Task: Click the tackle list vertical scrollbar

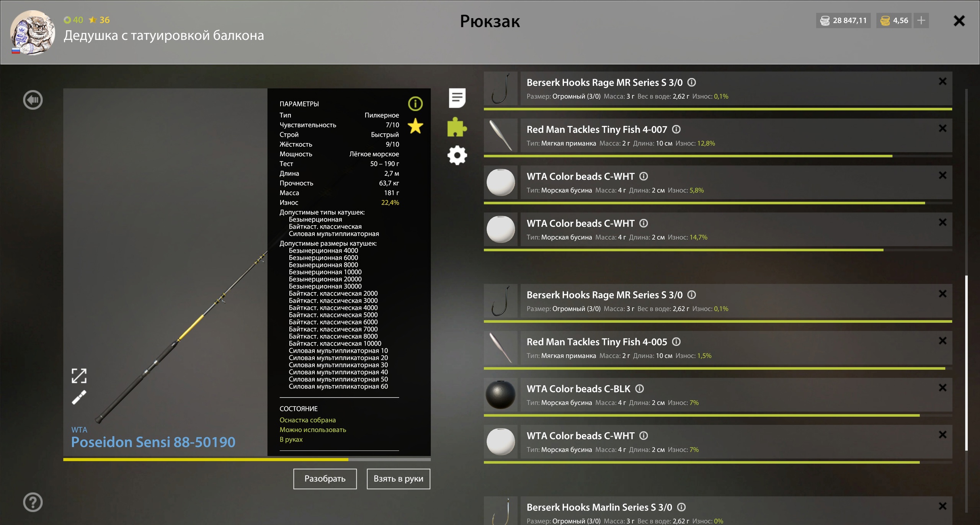Action: pyautogui.click(x=966, y=363)
